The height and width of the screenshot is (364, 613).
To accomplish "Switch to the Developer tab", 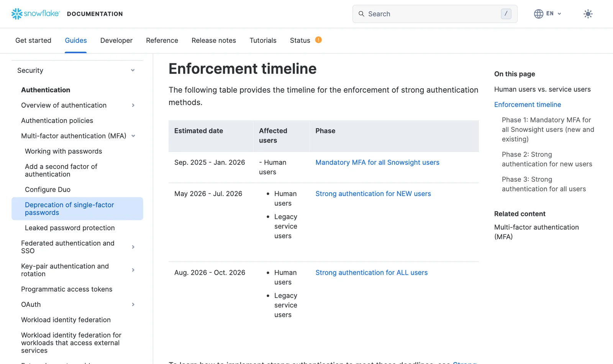I will pyautogui.click(x=116, y=41).
